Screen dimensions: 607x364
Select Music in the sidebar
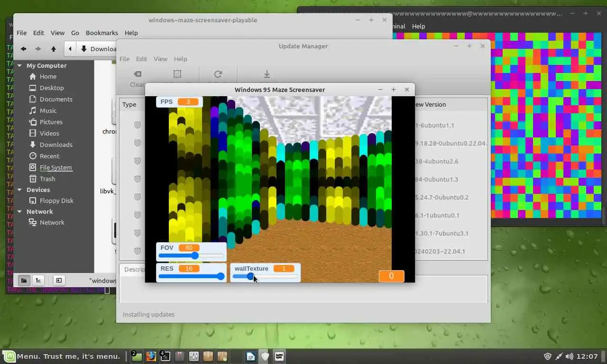coord(48,110)
